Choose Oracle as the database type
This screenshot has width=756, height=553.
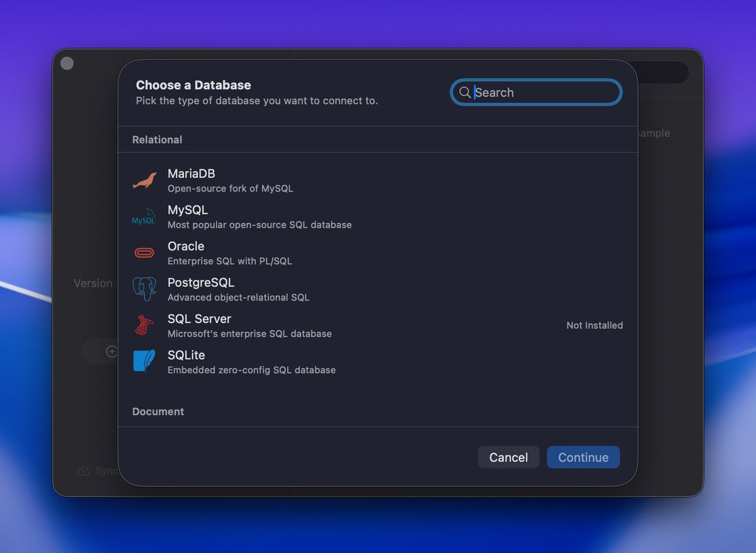pos(377,253)
